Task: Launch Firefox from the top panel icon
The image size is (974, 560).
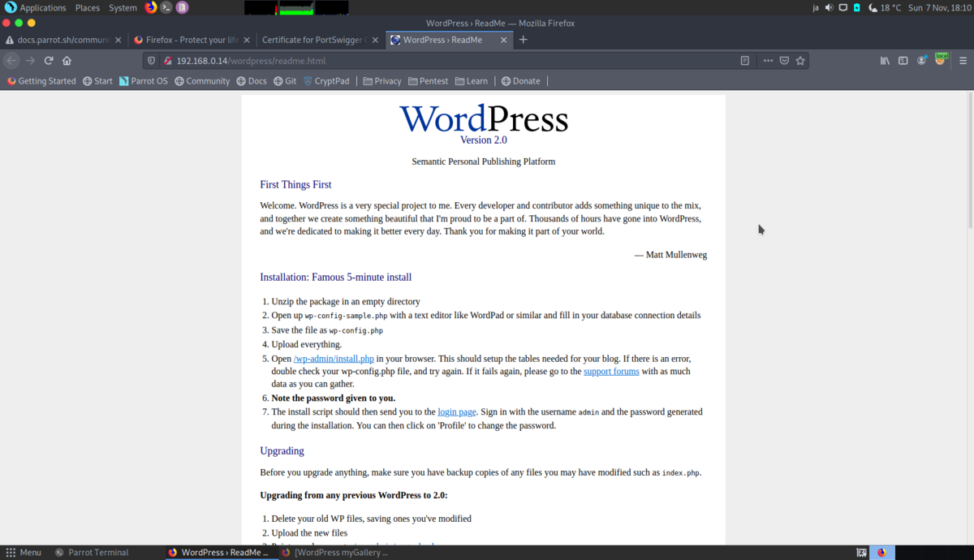Action: [151, 7]
